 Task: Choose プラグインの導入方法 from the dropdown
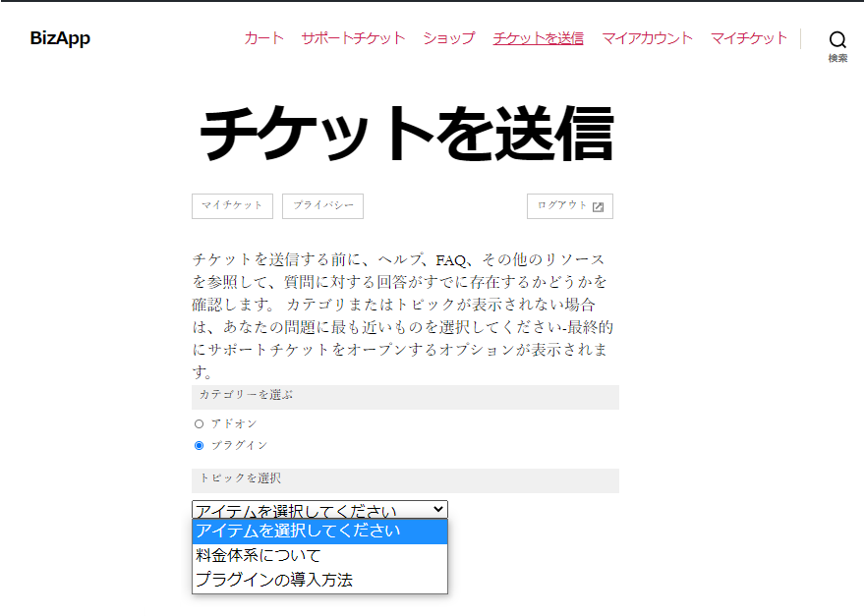coord(320,580)
